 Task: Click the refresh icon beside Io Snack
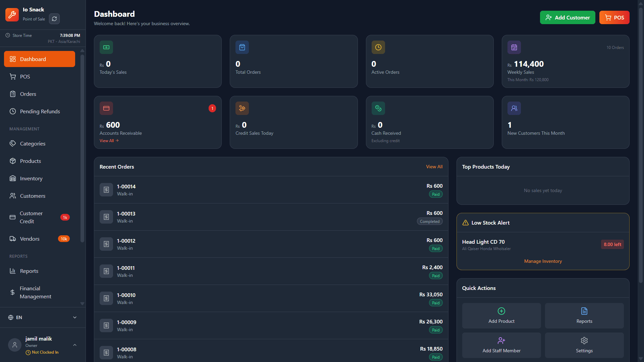click(x=54, y=19)
